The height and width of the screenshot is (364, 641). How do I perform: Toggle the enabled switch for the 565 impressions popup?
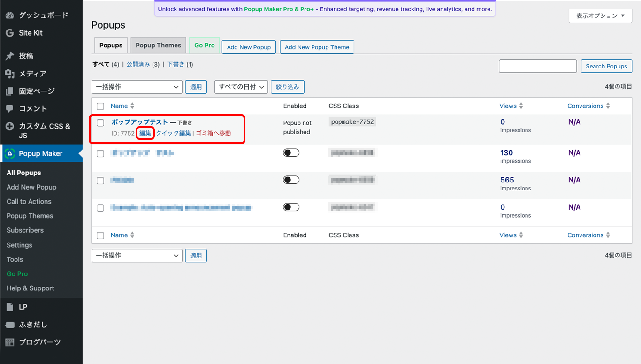291,180
